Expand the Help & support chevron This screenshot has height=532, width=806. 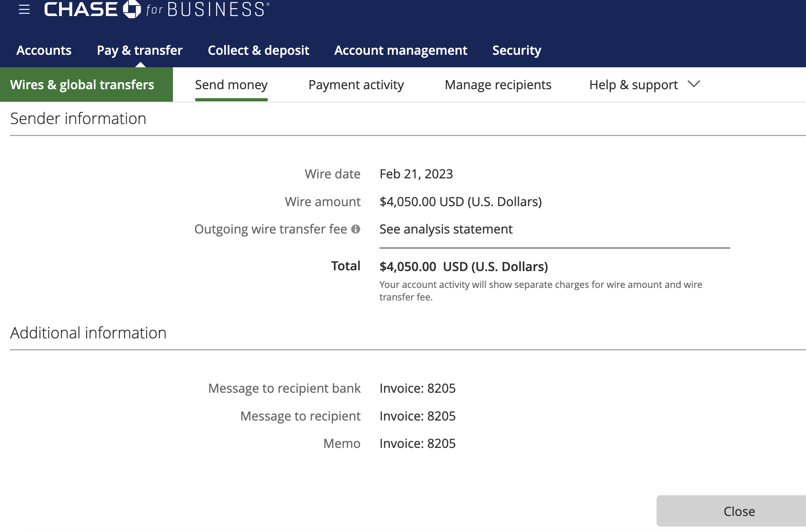[694, 84]
